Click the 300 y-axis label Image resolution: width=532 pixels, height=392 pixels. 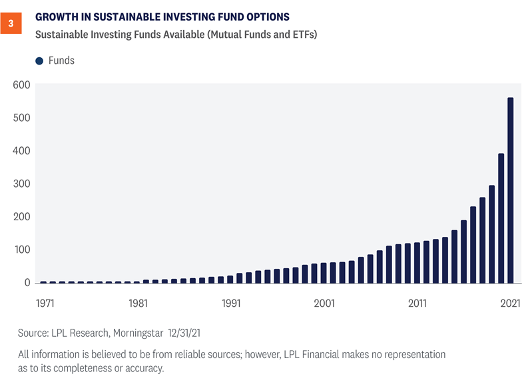tap(22, 184)
